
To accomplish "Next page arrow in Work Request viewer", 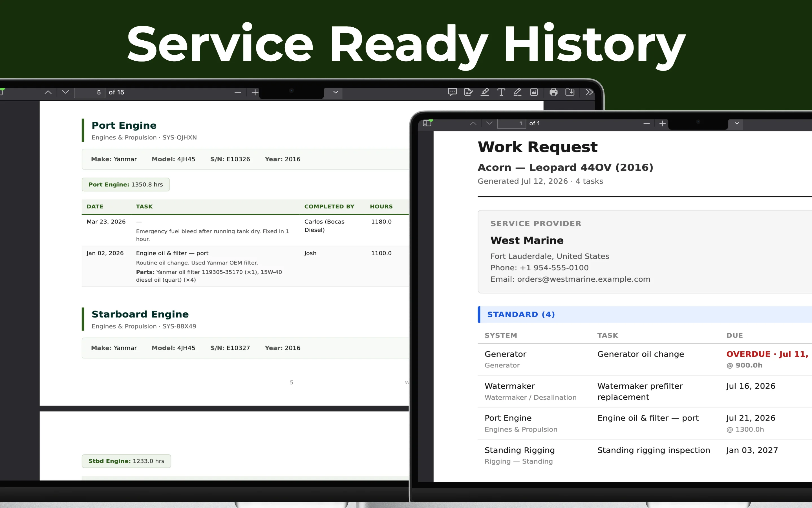I will 489,123.
